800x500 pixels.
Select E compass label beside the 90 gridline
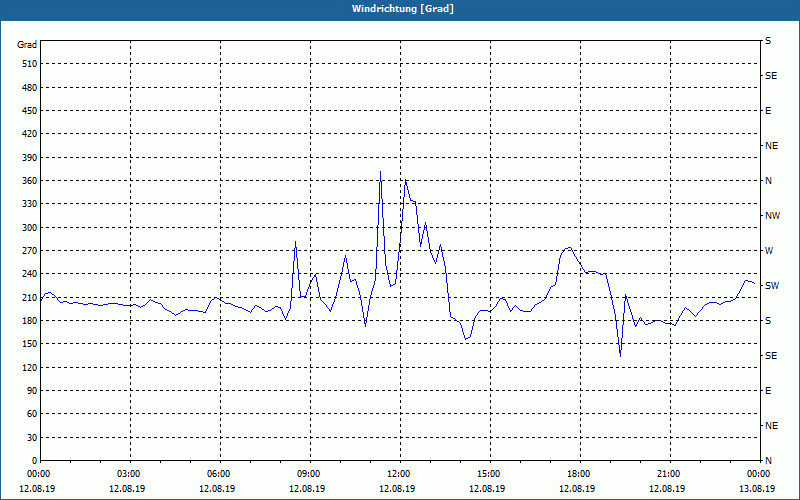(x=768, y=391)
